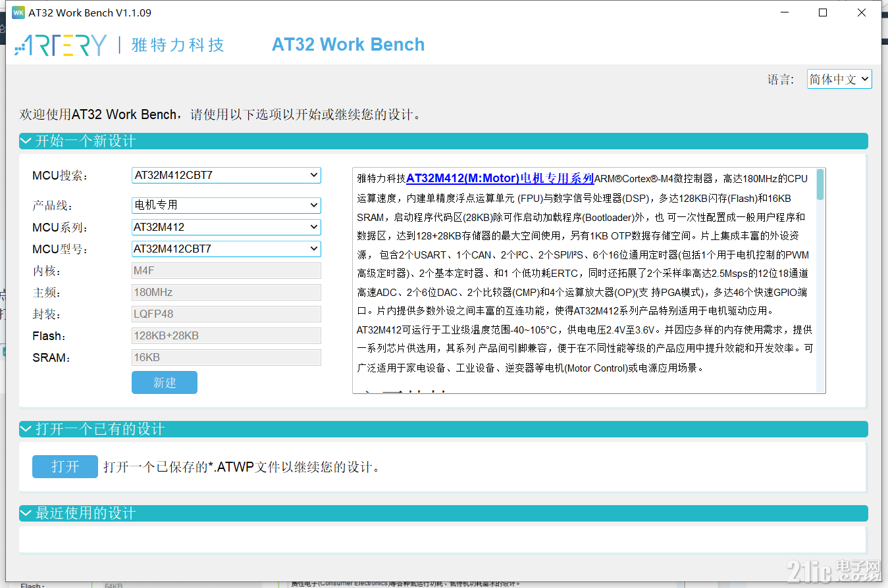Click the 主频 label
This screenshot has height=588, width=888.
coord(46,292)
